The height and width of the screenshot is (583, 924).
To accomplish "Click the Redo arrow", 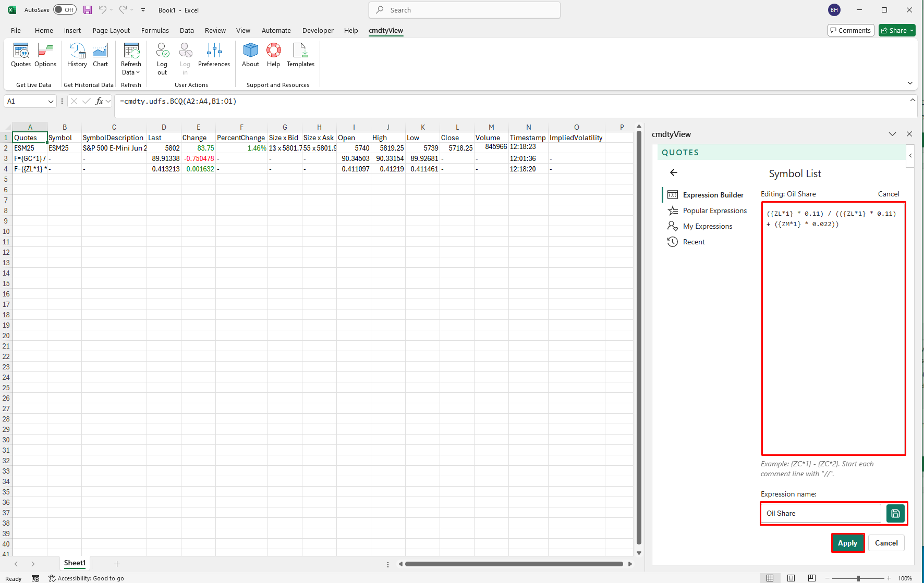I will click(x=123, y=10).
